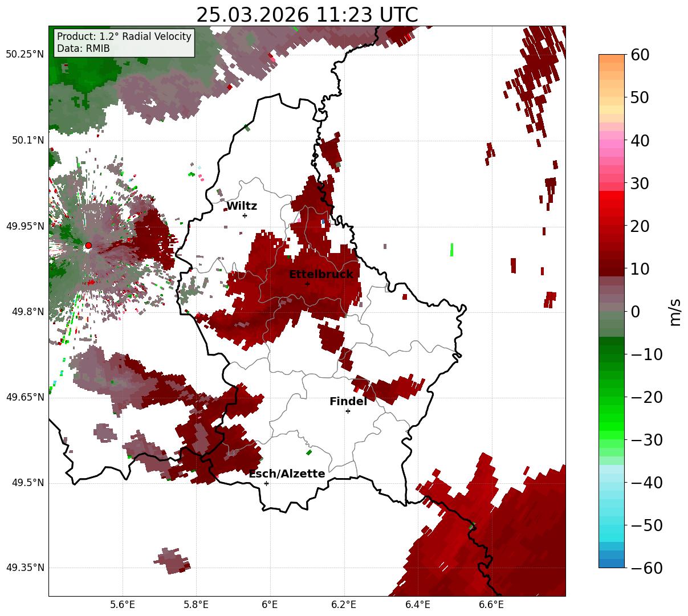Click the cross marker below Esch/Alzette

(266, 483)
